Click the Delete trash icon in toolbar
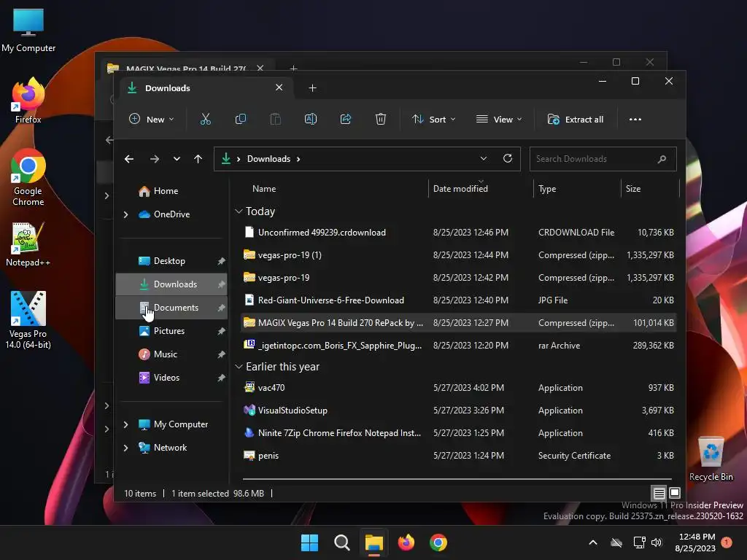The height and width of the screenshot is (560, 747). pyautogui.click(x=381, y=119)
